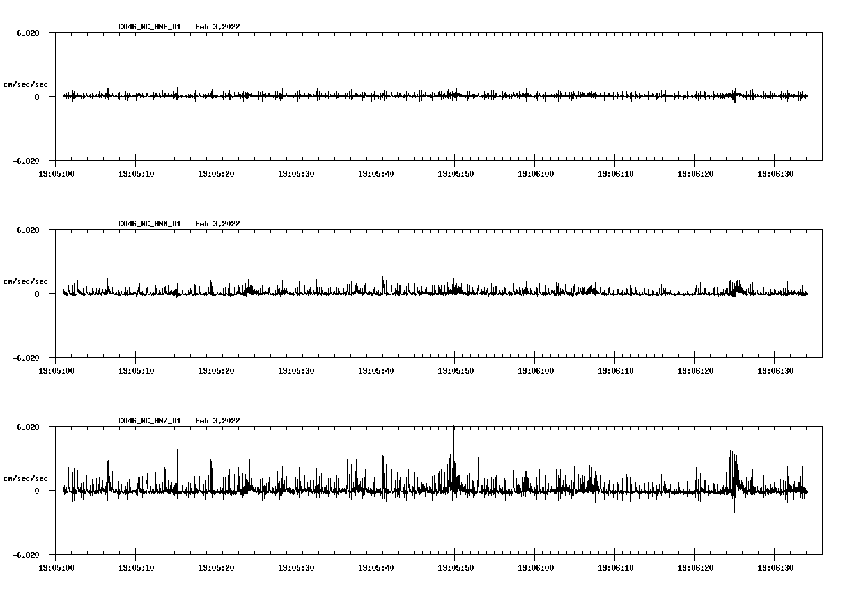Click the 19:06:10 time label under HNE plot

pos(616,173)
